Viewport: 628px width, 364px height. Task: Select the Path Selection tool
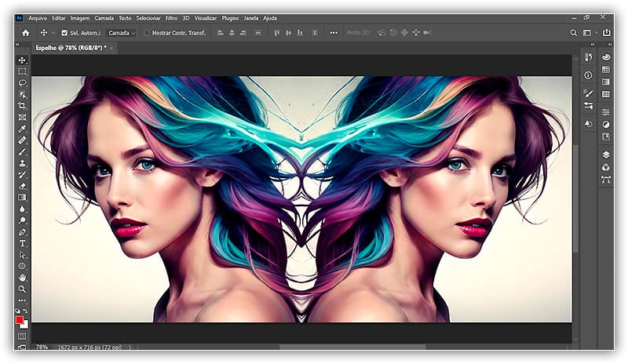[22, 255]
